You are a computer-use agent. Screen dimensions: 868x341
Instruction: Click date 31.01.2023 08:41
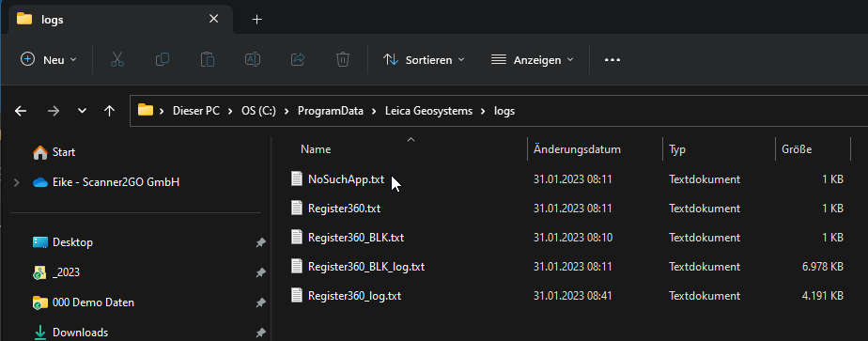(572, 296)
